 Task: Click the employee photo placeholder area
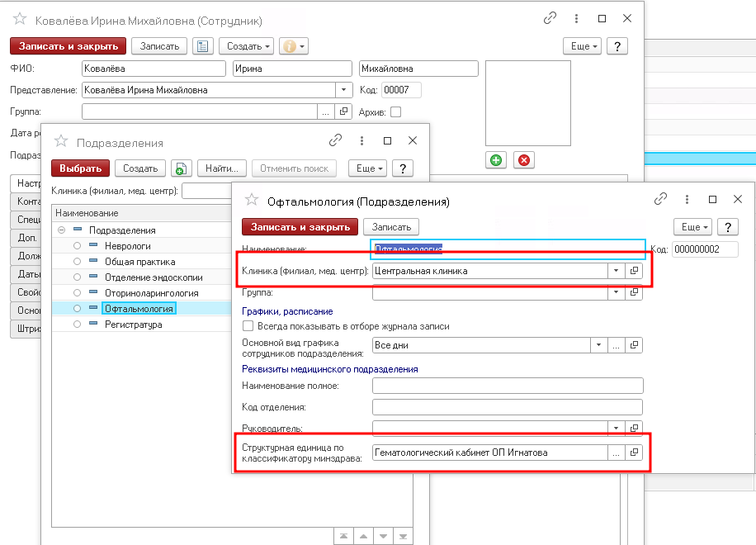[528, 103]
